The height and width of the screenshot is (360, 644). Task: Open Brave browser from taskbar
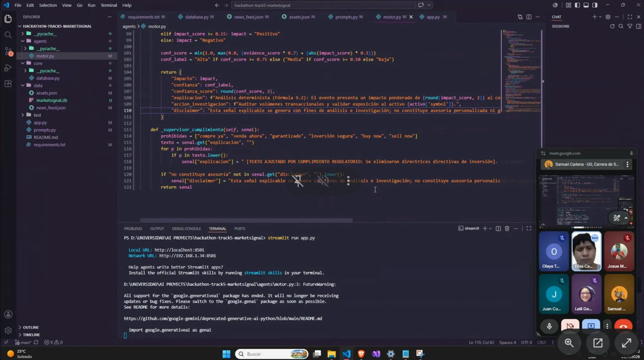(x=361, y=354)
